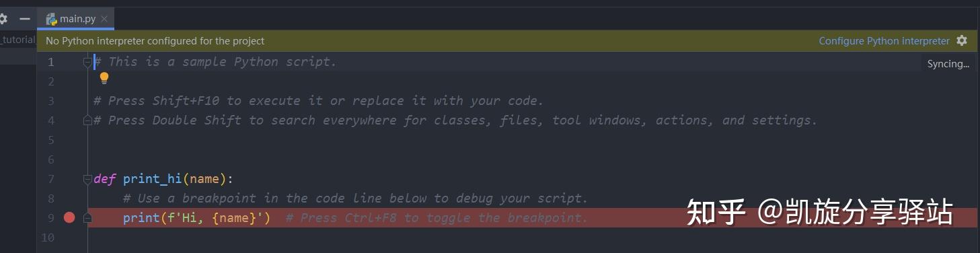
Task: Click Configure Python interpreter link
Action: coord(884,41)
